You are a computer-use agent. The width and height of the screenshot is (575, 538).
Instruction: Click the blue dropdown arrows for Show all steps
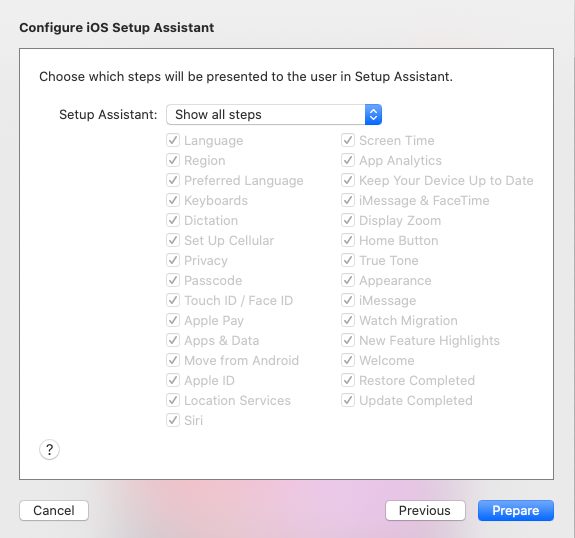(373, 114)
